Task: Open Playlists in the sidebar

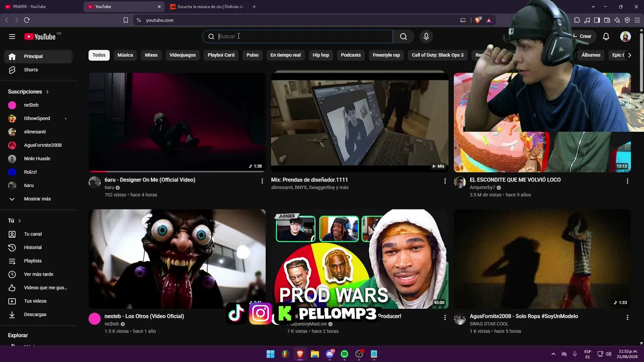Action: (38, 261)
